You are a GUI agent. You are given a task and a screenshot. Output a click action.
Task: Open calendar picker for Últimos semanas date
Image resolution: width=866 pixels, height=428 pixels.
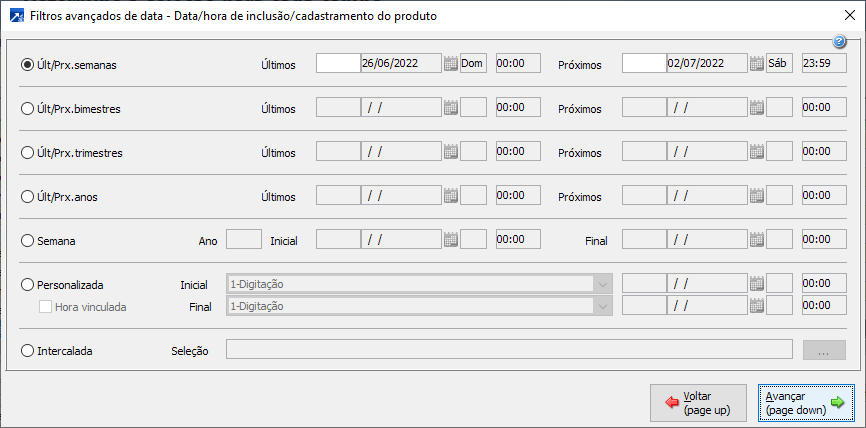tap(451, 63)
